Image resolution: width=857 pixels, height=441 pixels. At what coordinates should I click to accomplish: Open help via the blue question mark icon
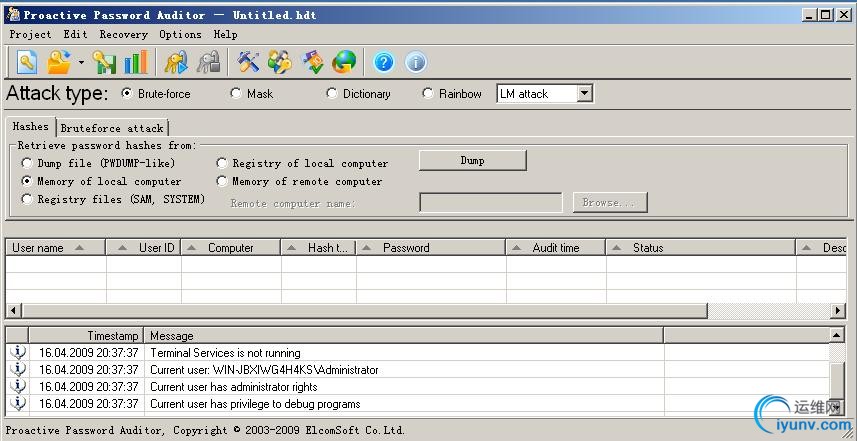click(x=384, y=62)
